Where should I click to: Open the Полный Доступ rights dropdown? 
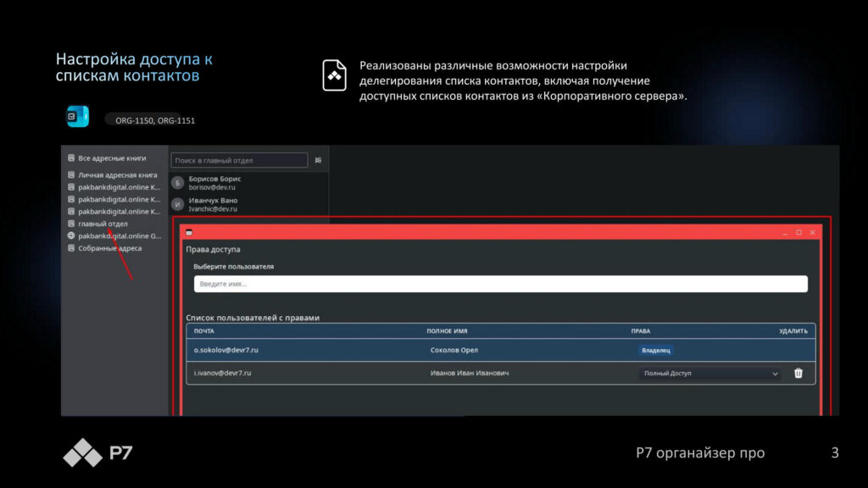tap(708, 373)
